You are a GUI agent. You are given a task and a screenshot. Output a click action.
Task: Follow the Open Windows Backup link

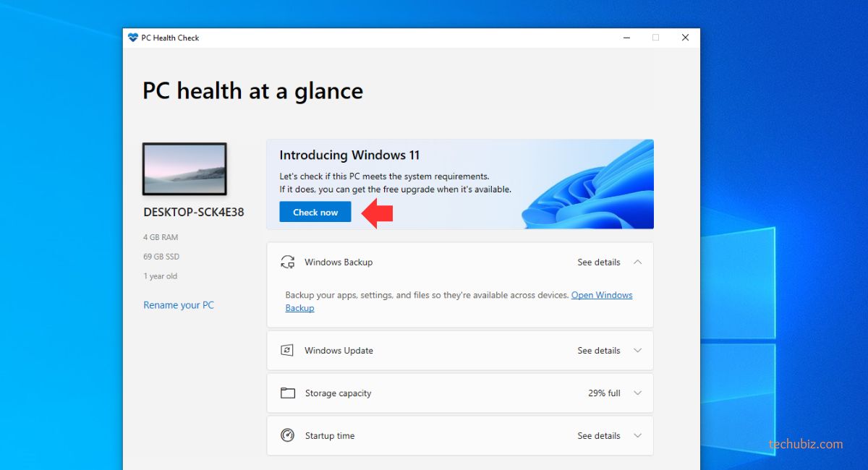(601, 296)
